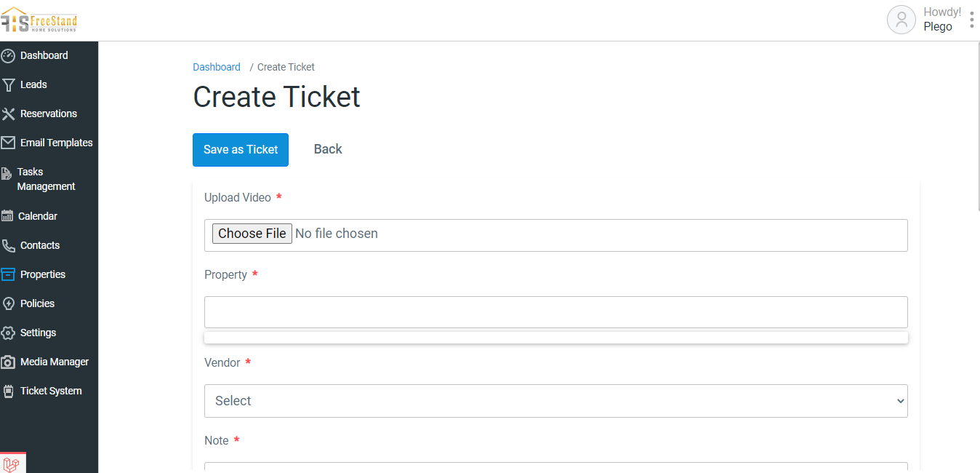Click the Contacts phone icon
Screen dimensions: 980x473
8,245
